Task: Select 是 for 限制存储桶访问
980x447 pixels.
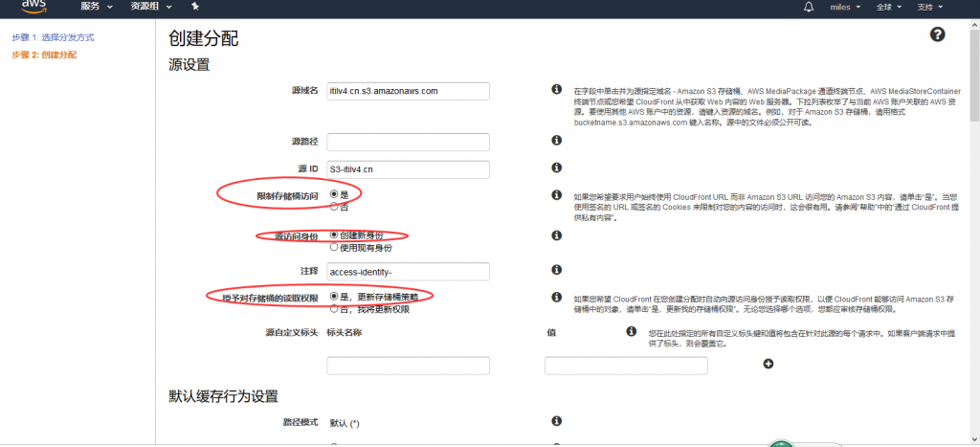Action: click(x=334, y=194)
